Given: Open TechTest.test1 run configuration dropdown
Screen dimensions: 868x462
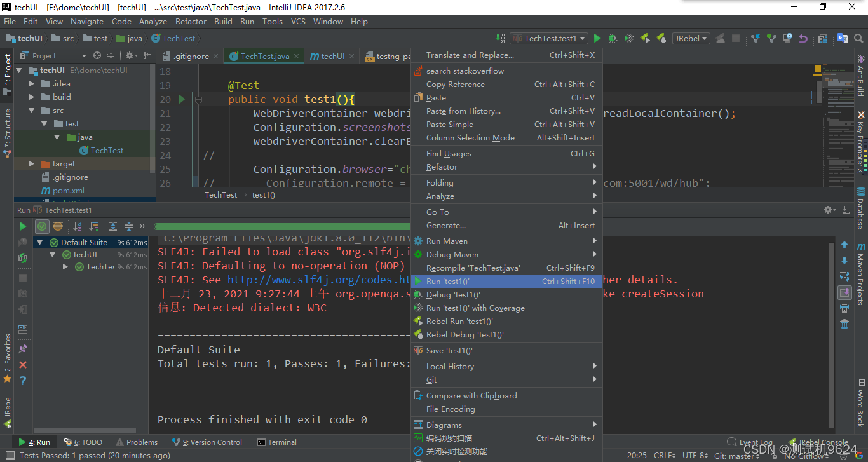Looking at the screenshot, I should point(549,39).
